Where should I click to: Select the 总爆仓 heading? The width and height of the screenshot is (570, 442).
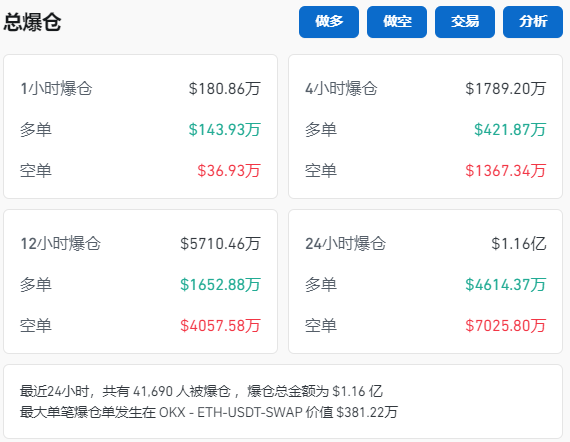[x=32, y=23]
